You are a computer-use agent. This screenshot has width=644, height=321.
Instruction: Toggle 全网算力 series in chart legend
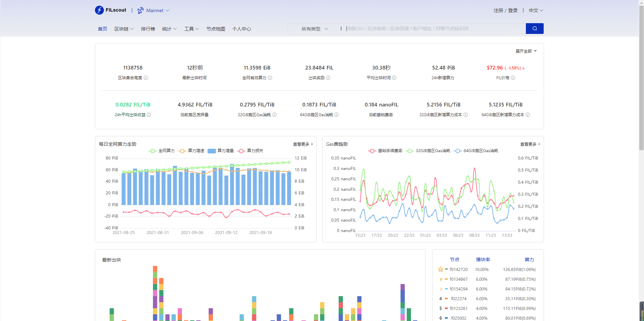tap(162, 151)
